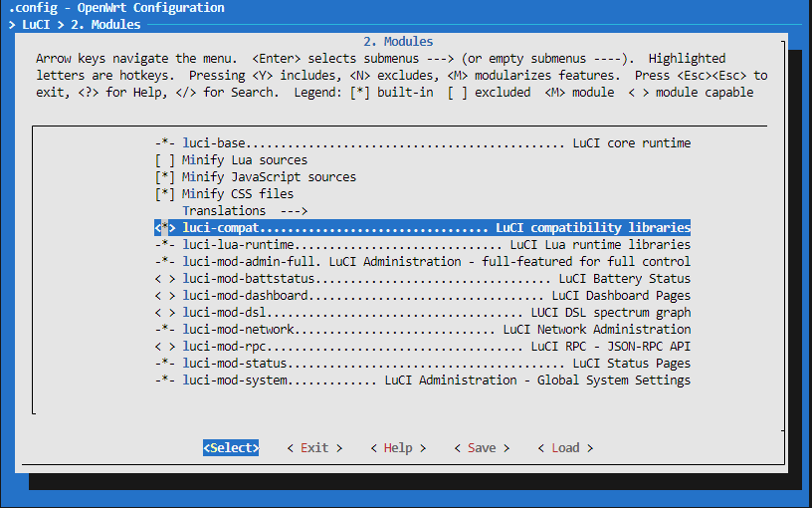Screen dimensions: 812x508
Task: Click the LuCI compatibility libraries description
Action: coord(593,228)
